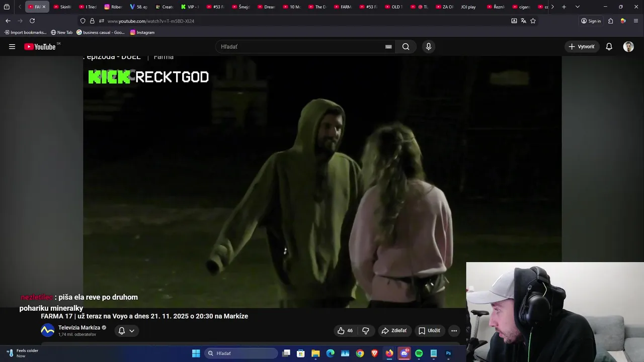Image resolution: width=644 pixels, height=362 pixels.
Task: Switch to the Šmejd browser tab
Action: pyautogui.click(x=241, y=7)
